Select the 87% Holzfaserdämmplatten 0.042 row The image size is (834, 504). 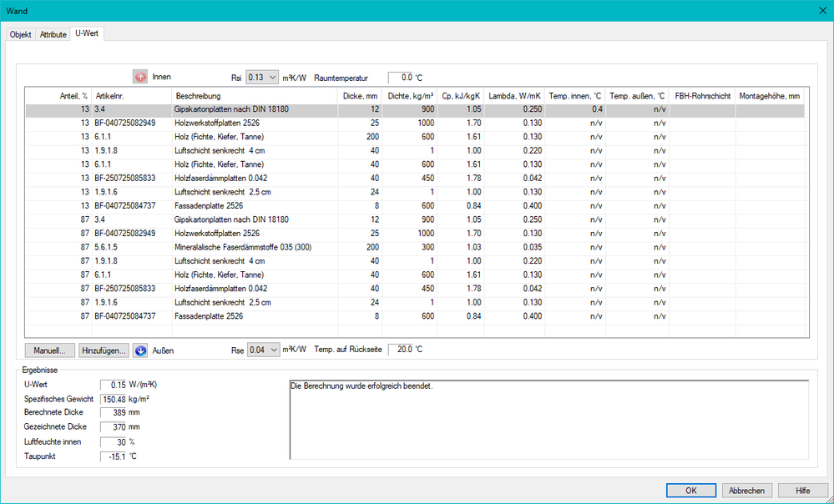point(415,289)
